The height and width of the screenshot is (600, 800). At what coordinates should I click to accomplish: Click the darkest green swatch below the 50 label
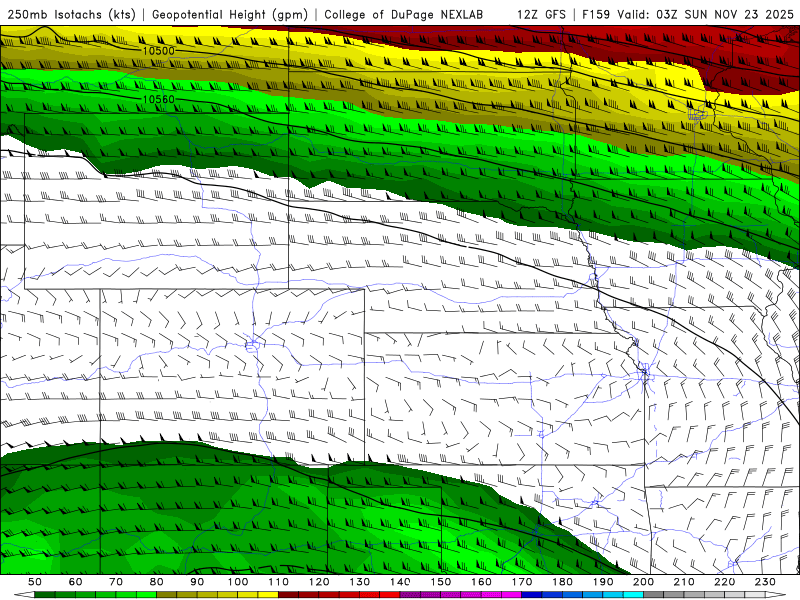coord(45,594)
